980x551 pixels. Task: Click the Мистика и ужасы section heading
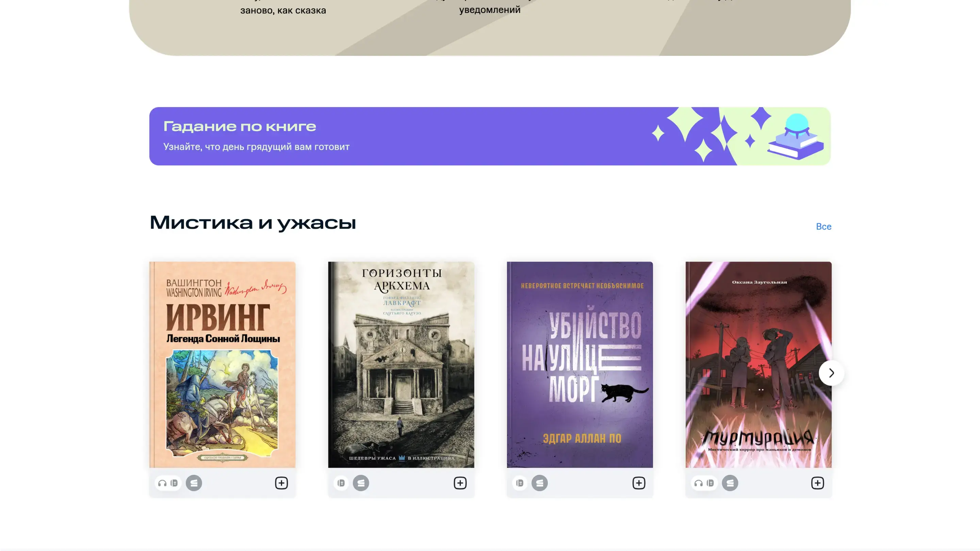click(253, 223)
